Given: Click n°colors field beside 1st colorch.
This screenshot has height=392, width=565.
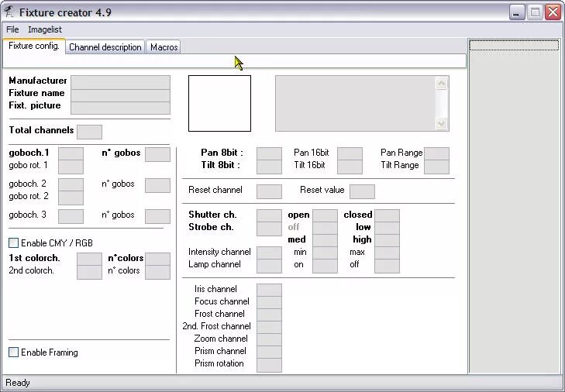Looking at the screenshot, I should click(157, 260).
